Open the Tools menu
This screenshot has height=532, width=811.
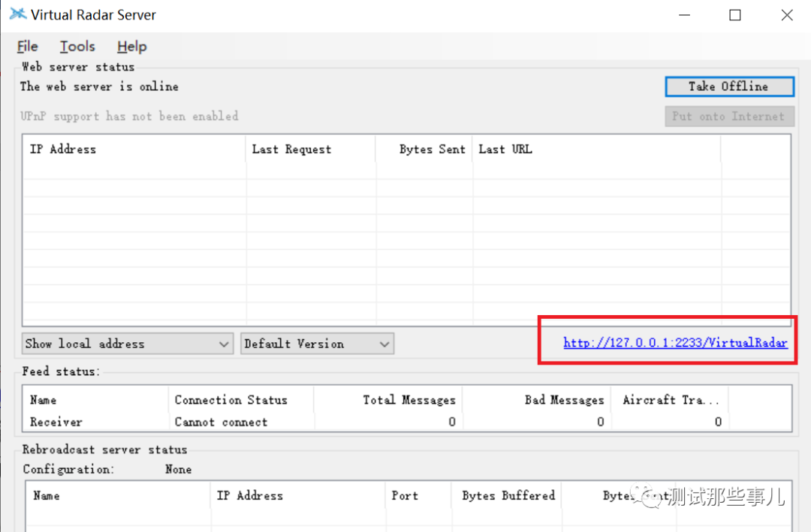pos(77,47)
